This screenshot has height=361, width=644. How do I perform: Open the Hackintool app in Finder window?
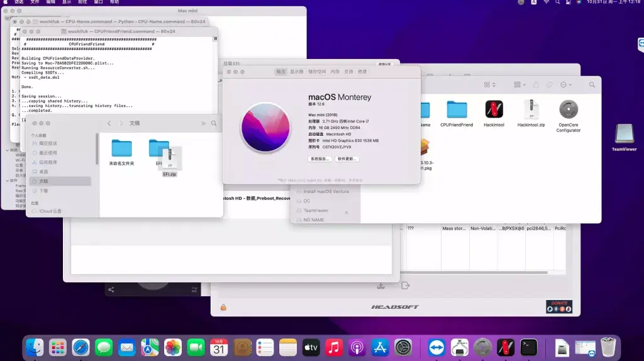click(494, 109)
